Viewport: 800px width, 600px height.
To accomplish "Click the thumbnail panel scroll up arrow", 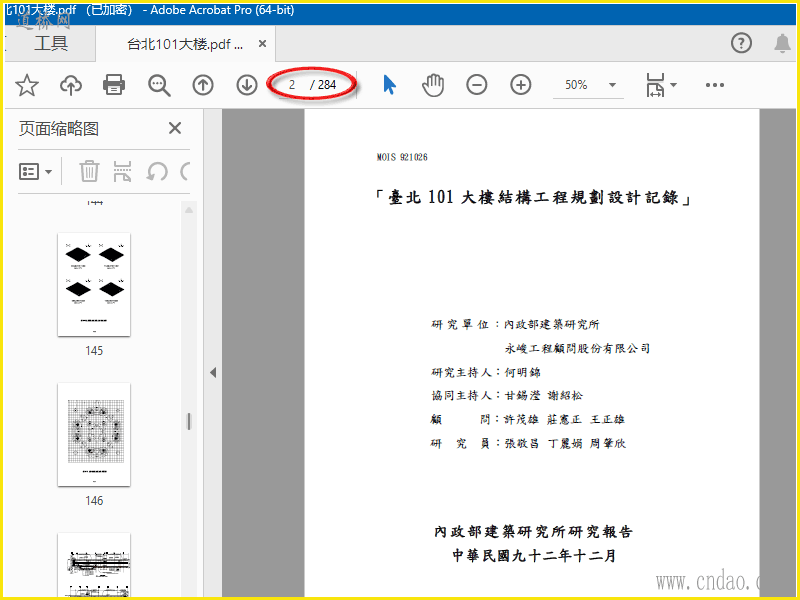I will [x=189, y=210].
